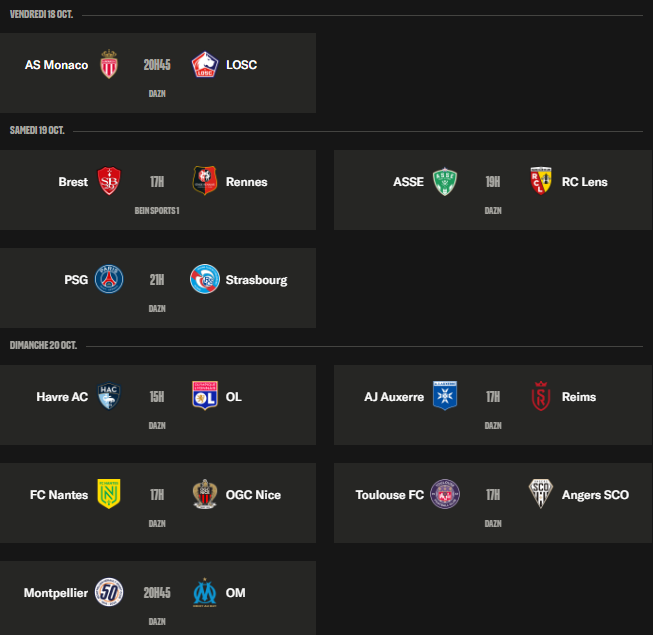This screenshot has height=635, width=653.
Task: Click the OGC Nice club badge
Action: point(205,495)
